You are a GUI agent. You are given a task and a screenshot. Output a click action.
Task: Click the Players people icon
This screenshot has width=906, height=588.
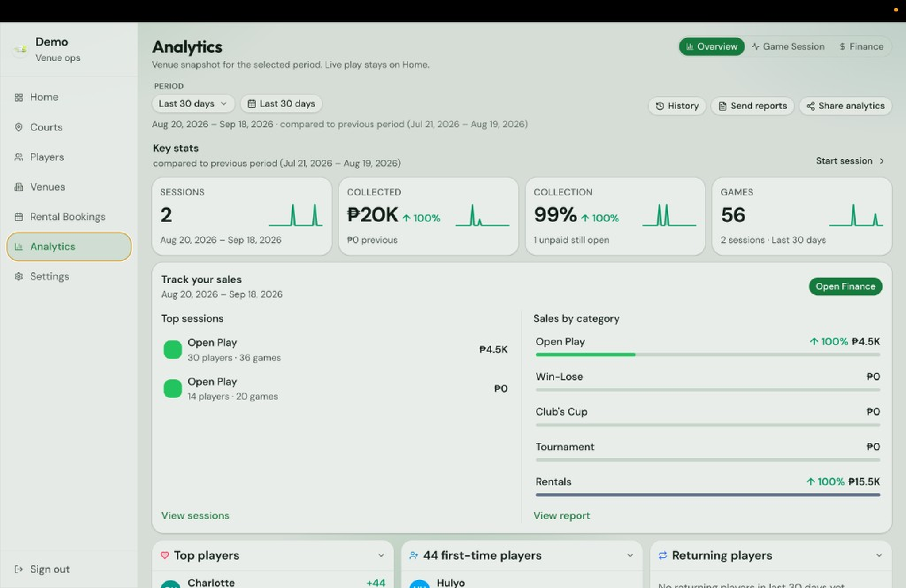[19, 157]
